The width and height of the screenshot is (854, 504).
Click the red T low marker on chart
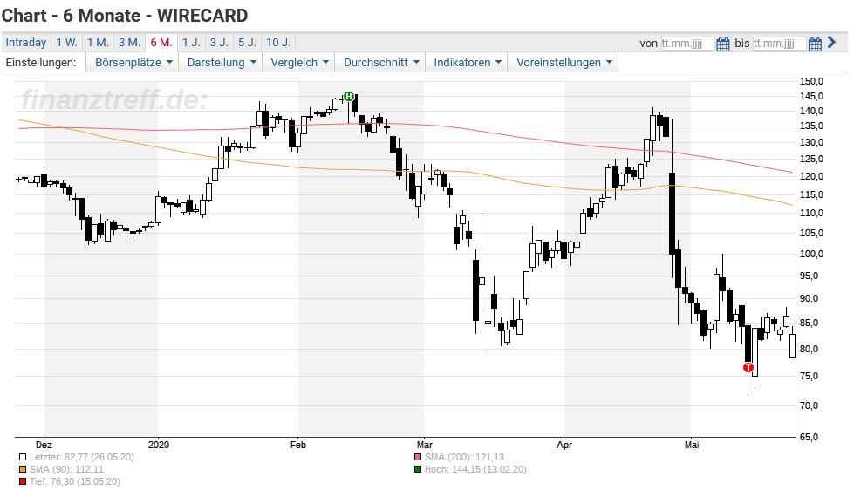tap(748, 368)
